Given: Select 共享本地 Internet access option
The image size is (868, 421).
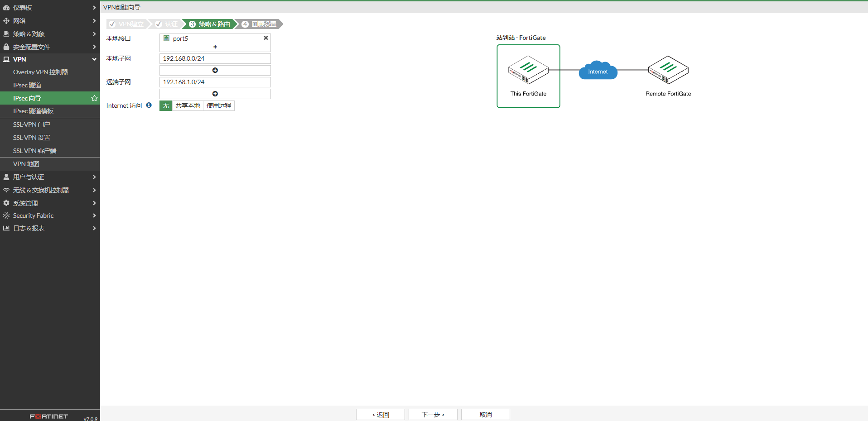Looking at the screenshot, I should [188, 105].
